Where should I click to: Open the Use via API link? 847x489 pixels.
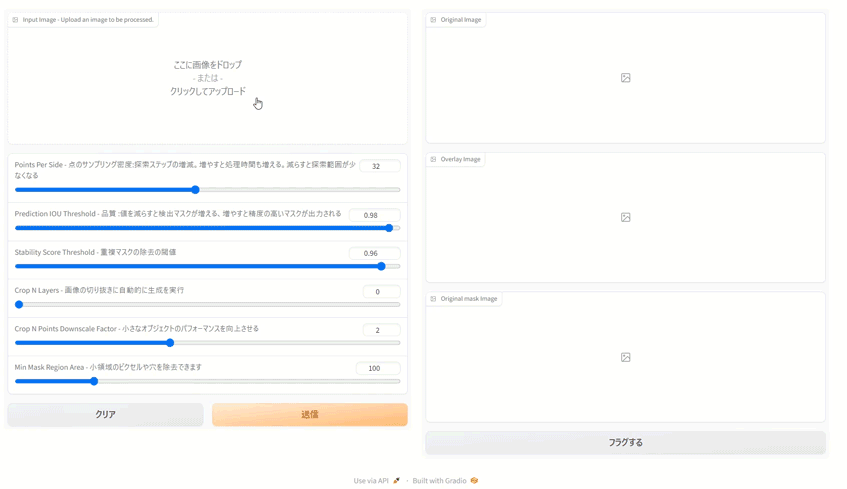coord(371,481)
